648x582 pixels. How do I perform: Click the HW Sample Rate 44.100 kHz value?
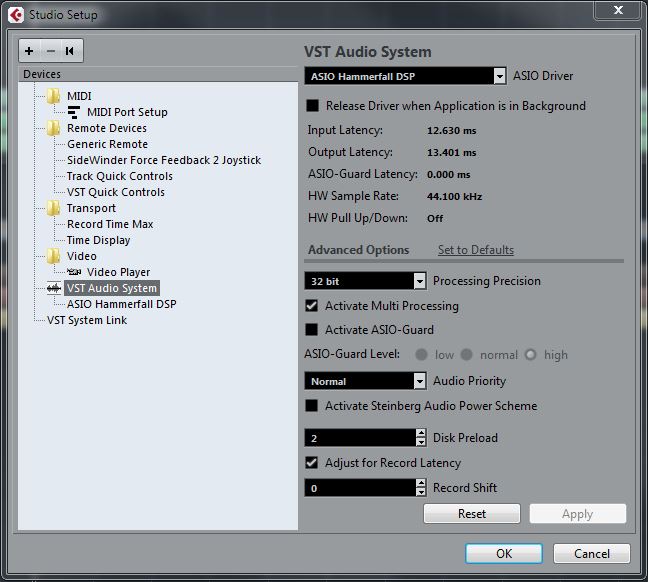pos(455,196)
